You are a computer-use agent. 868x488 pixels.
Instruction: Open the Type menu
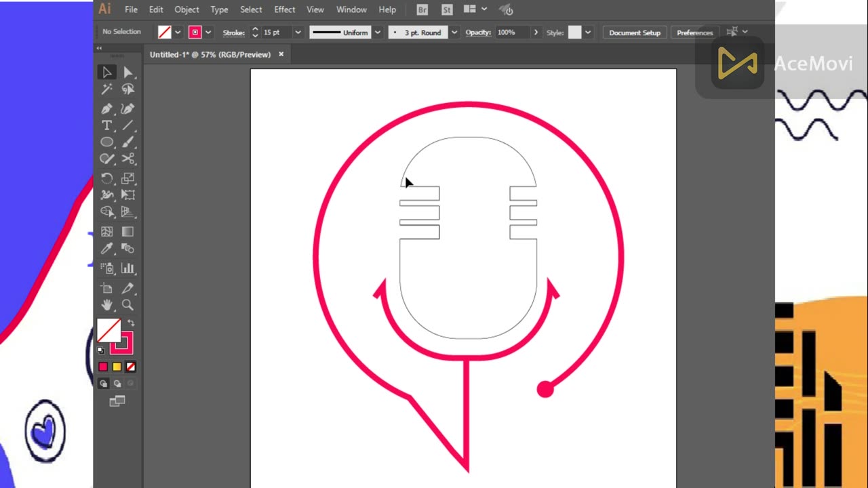click(x=219, y=9)
